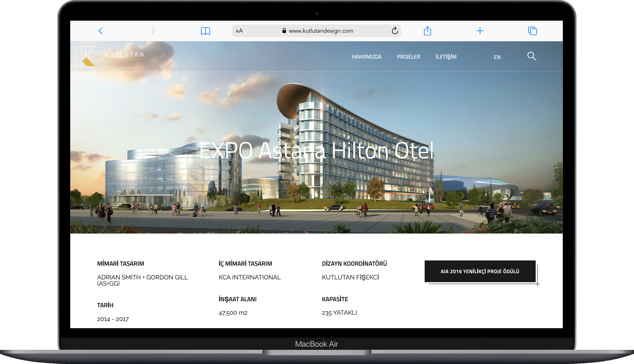Click the padlock icon in address bar
This screenshot has width=634, height=364.
tap(284, 31)
